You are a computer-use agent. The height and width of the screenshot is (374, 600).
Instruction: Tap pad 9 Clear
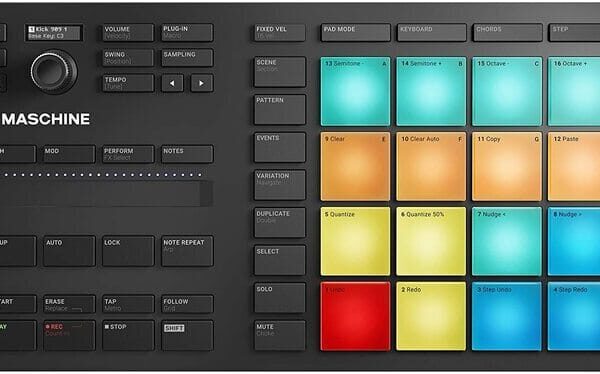355,167
